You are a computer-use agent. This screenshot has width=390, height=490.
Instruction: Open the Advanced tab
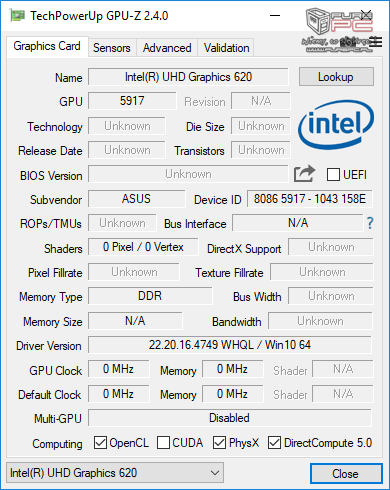[x=167, y=48]
